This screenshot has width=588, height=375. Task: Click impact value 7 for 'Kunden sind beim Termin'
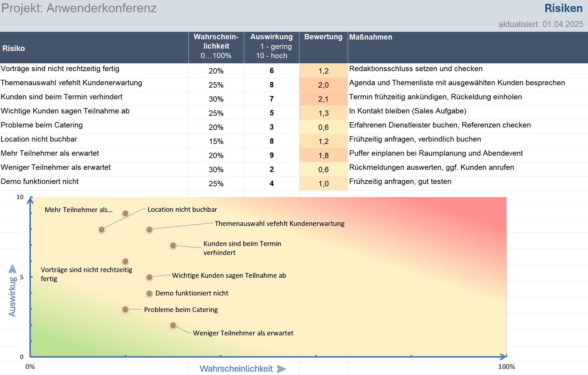pyautogui.click(x=271, y=99)
